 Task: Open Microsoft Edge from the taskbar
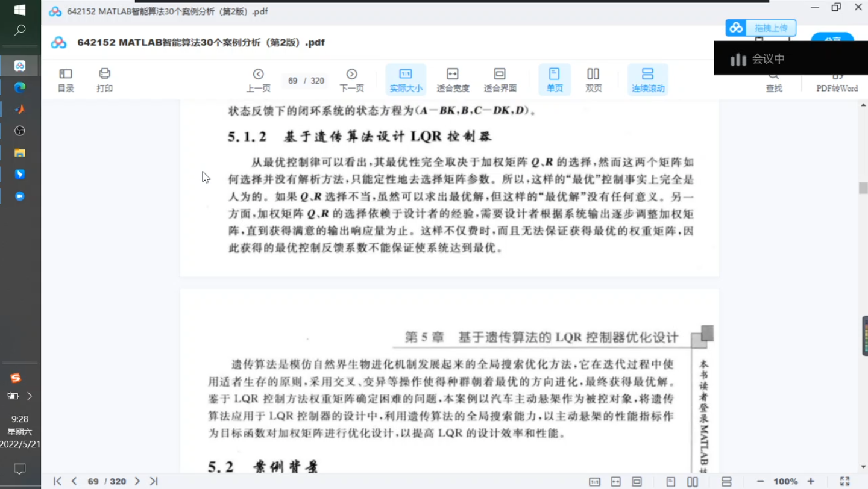(20, 87)
